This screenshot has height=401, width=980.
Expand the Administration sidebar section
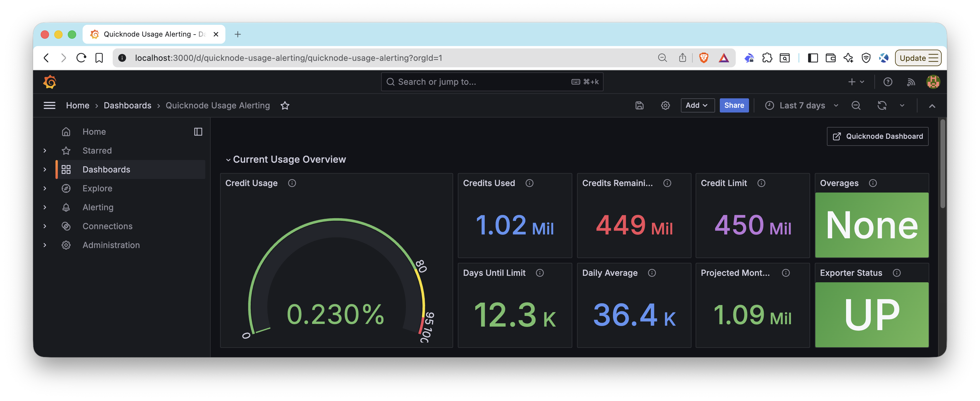pos(45,245)
